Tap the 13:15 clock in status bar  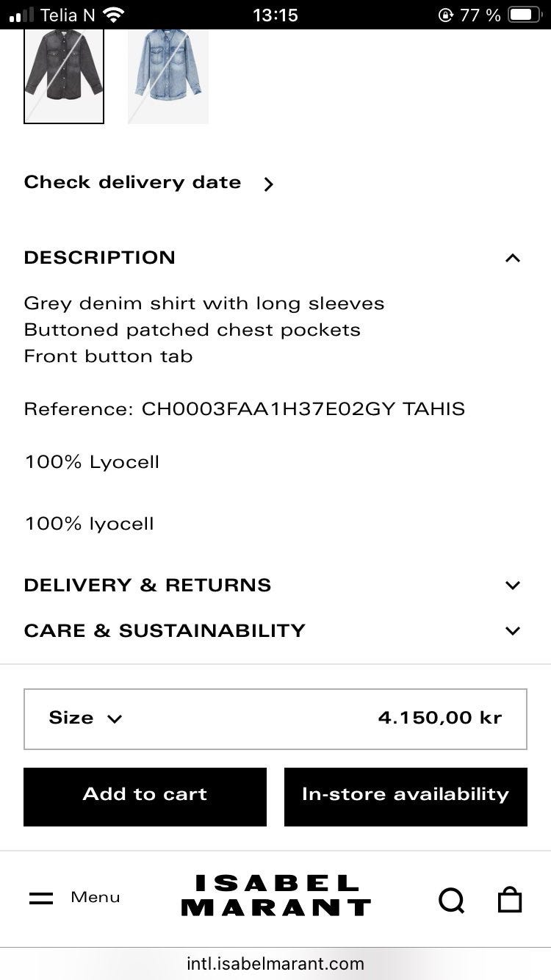(275, 15)
